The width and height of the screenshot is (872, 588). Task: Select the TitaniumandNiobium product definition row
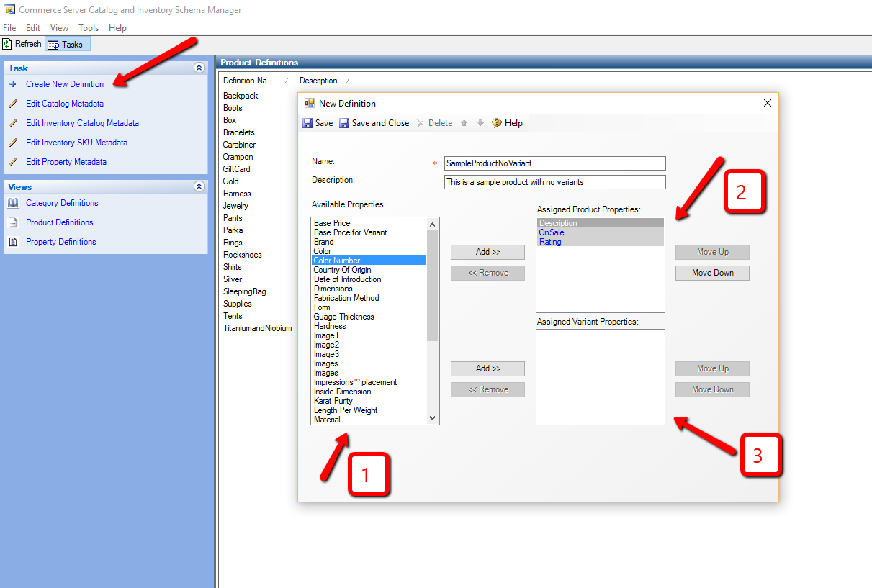pos(258,328)
